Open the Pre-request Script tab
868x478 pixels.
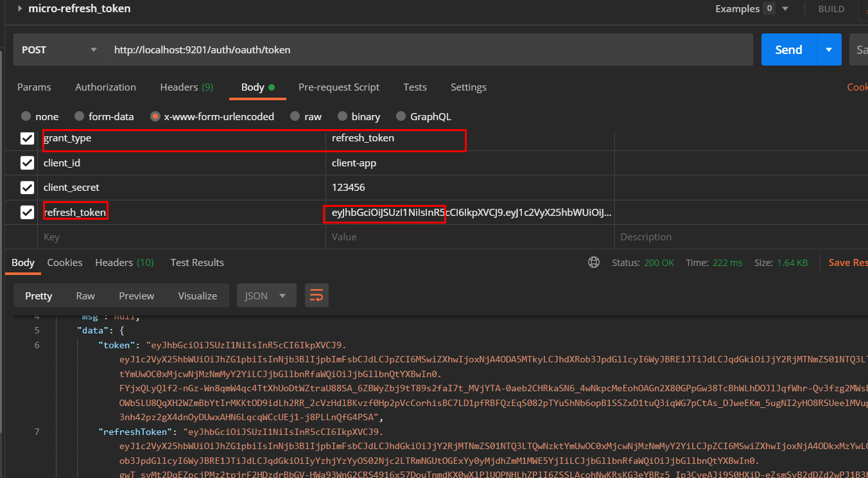[x=339, y=87]
